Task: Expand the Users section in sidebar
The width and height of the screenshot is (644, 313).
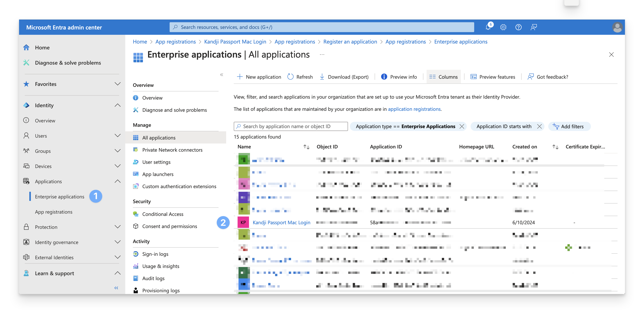Action: point(117,136)
